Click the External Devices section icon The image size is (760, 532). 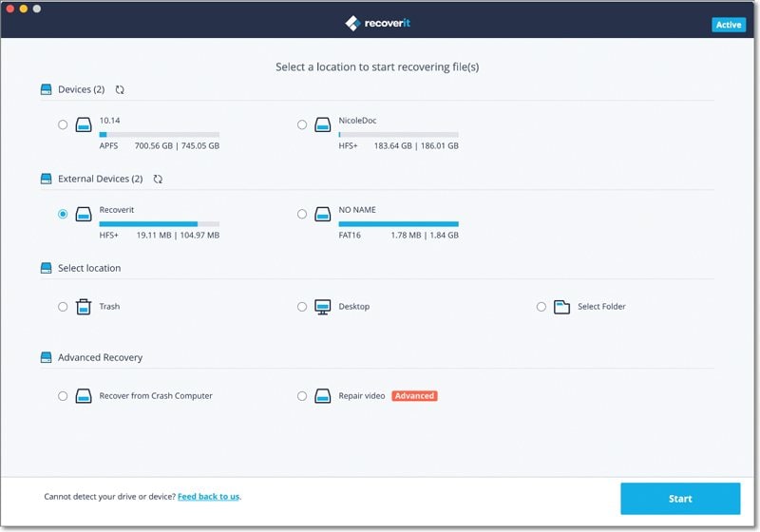(x=46, y=179)
